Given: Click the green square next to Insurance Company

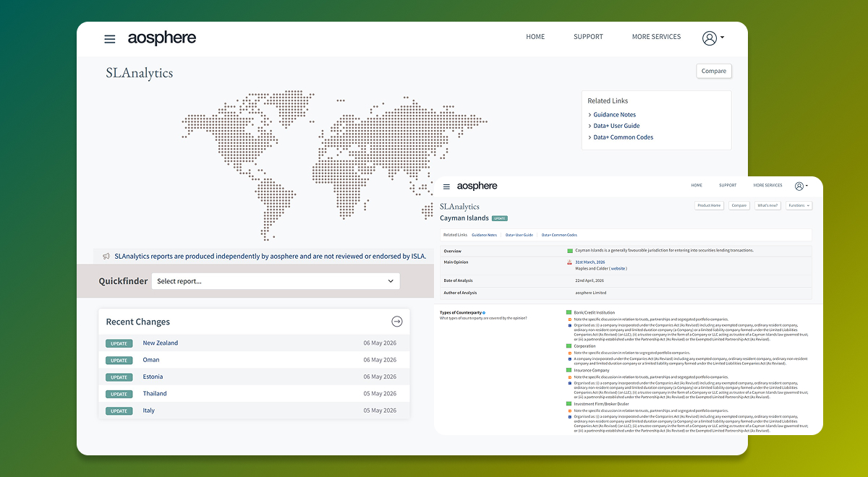Looking at the screenshot, I should (x=569, y=370).
